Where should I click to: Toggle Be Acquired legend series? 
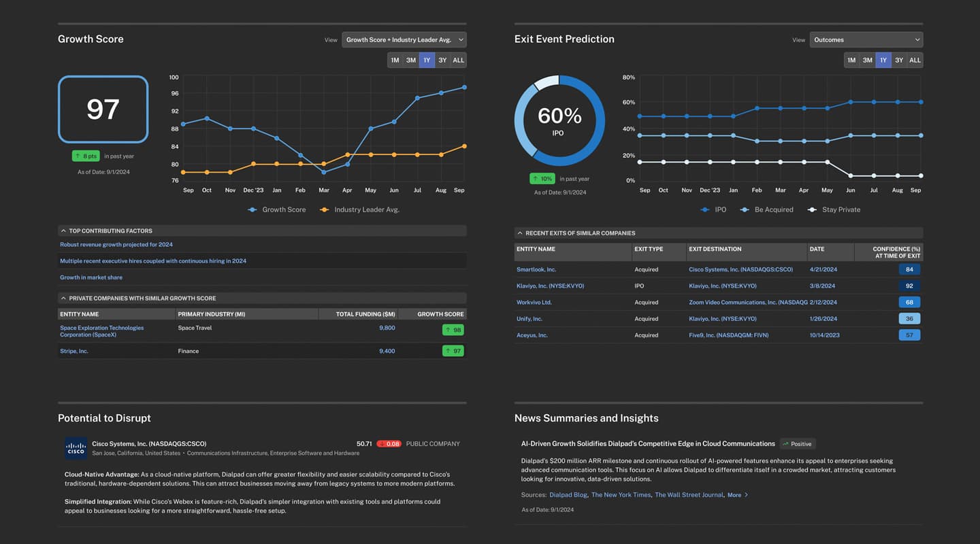point(767,209)
